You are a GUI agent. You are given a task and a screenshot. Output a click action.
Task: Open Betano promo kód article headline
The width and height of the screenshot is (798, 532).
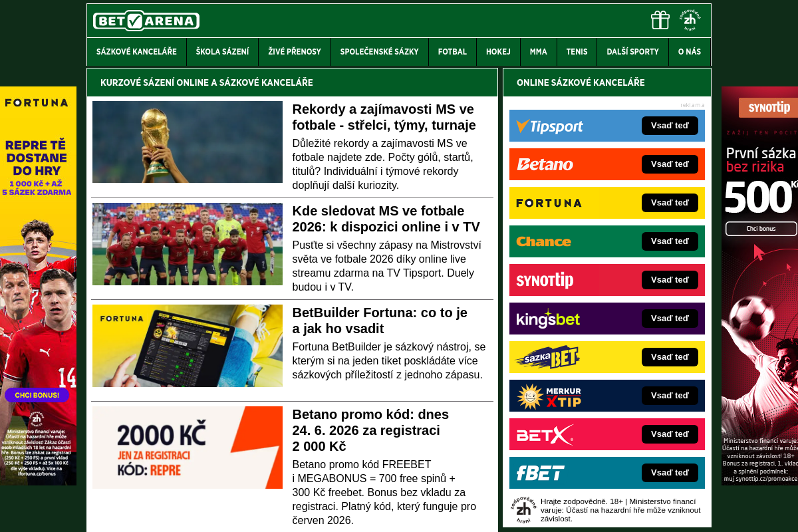coord(370,430)
